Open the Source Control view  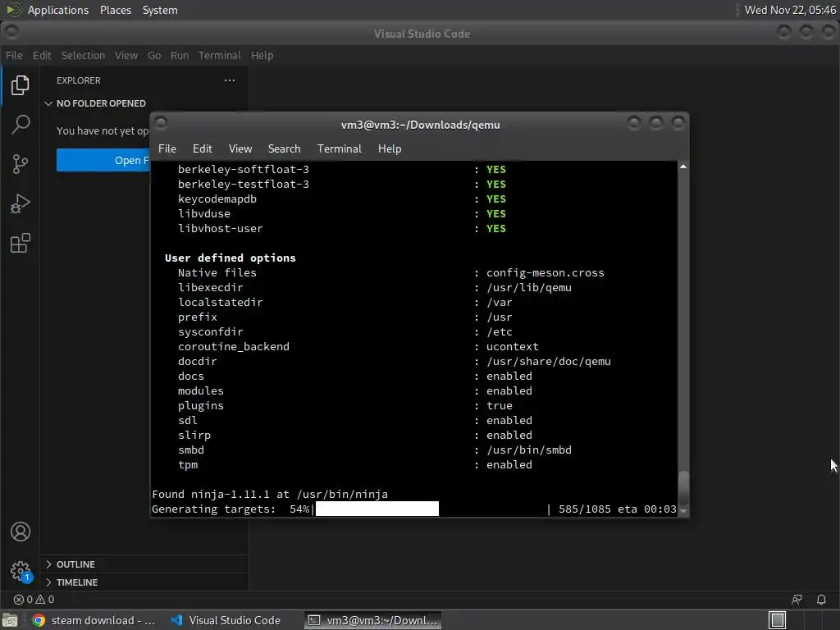click(21, 164)
